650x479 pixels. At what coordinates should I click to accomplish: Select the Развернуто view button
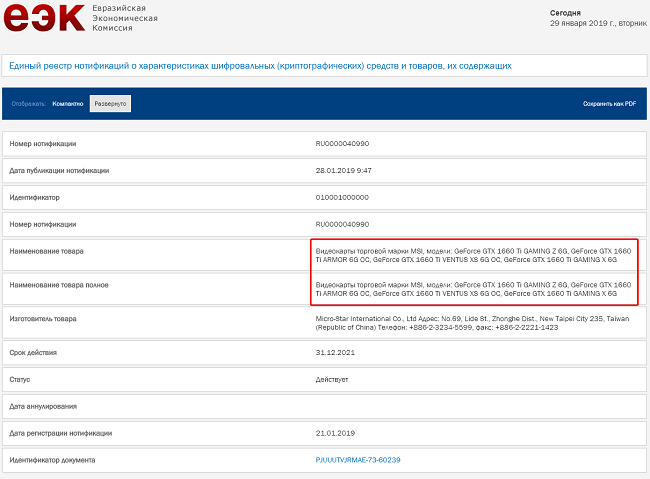click(110, 104)
